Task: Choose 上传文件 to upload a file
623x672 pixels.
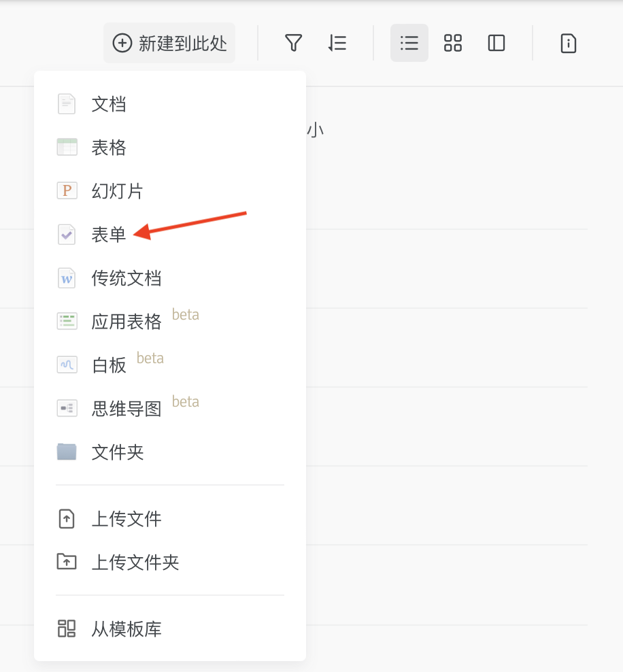Action: coord(169,519)
